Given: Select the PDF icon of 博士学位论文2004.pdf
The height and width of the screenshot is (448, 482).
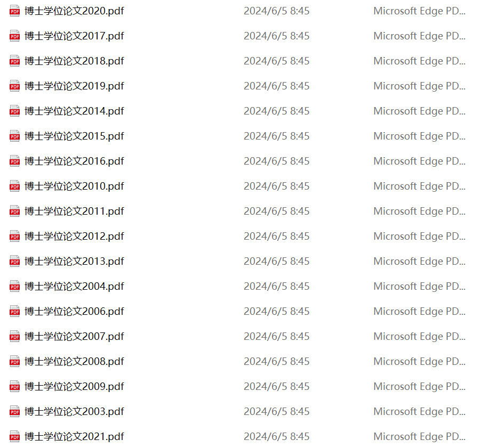Looking at the screenshot, I should click(x=14, y=287).
